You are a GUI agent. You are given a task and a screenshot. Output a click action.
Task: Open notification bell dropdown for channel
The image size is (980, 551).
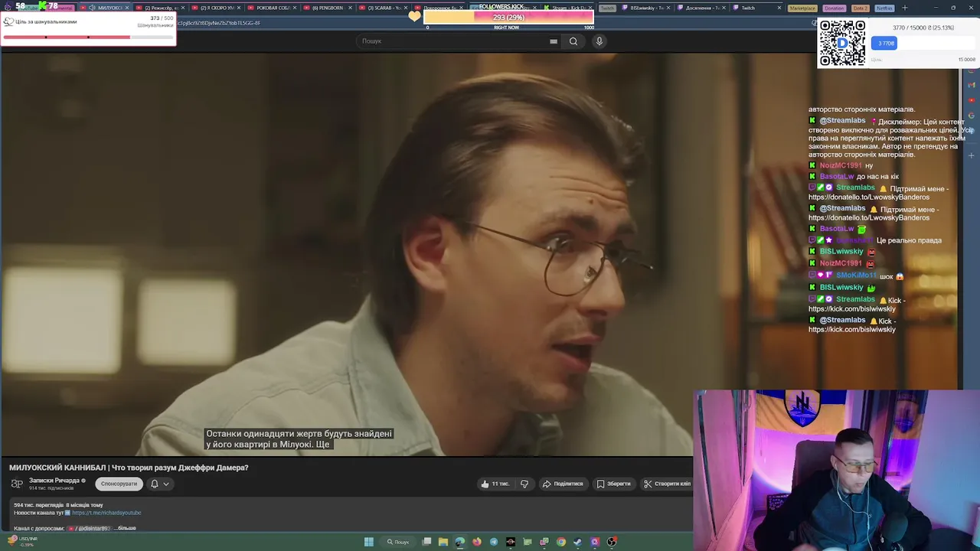pos(159,484)
